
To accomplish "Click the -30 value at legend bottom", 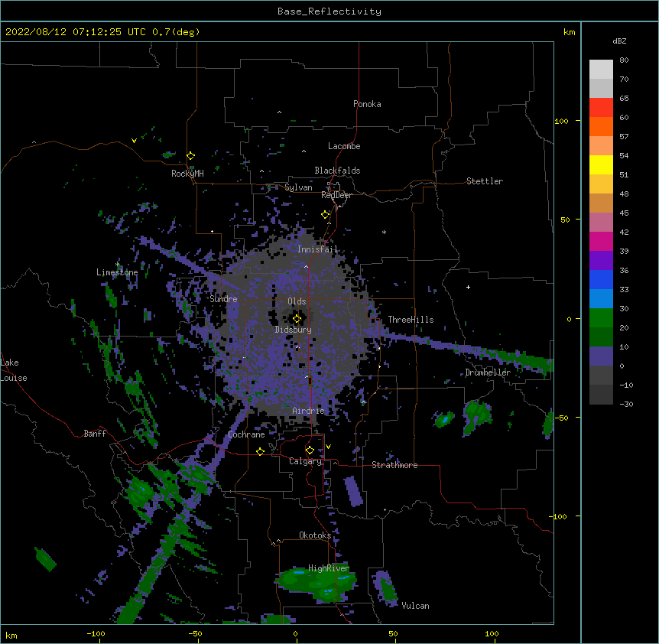I will pos(626,404).
